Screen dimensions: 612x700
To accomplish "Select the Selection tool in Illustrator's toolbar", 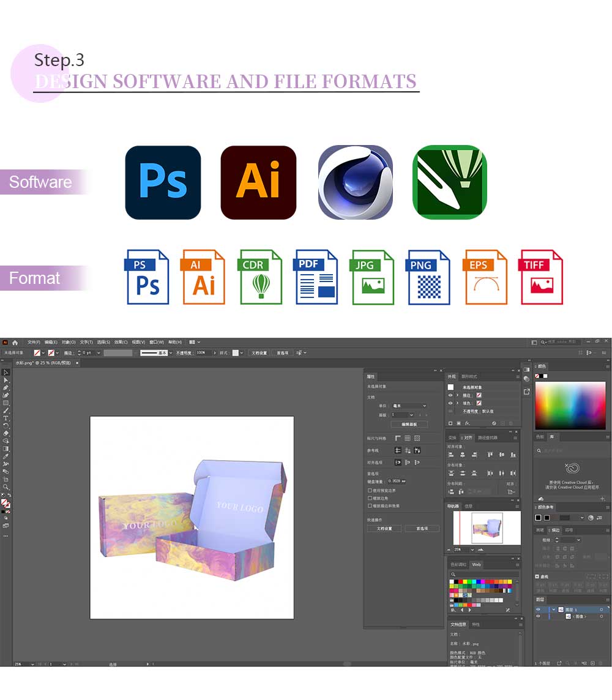I will coord(6,372).
